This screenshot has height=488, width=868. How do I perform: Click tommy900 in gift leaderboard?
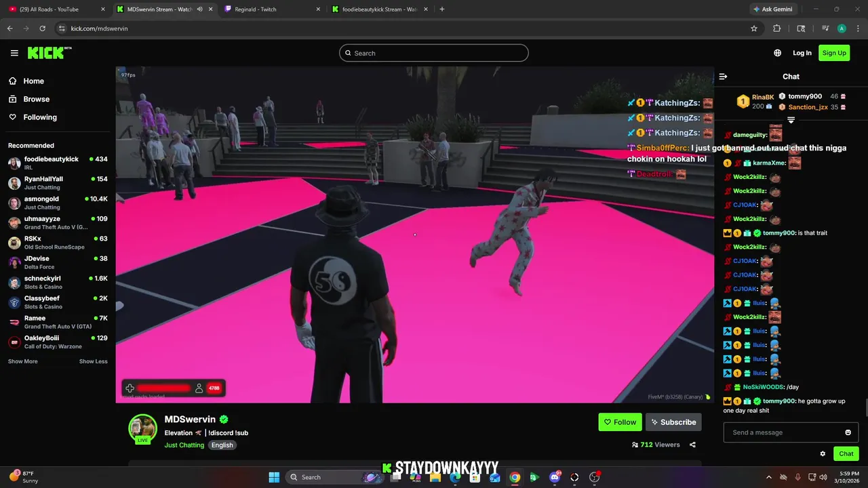click(x=805, y=97)
